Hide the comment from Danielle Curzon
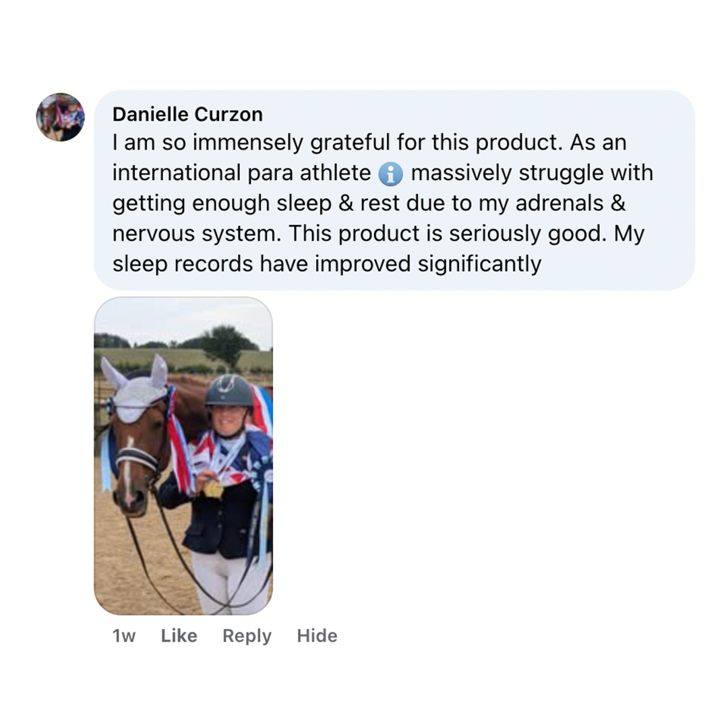This screenshot has height=728, width=728. (x=317, y=636)
